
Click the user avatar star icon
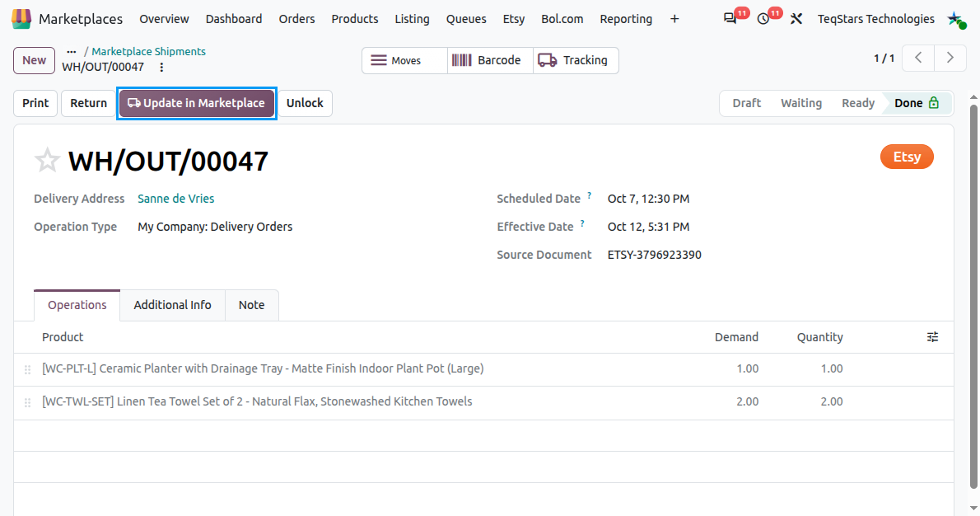956,20
